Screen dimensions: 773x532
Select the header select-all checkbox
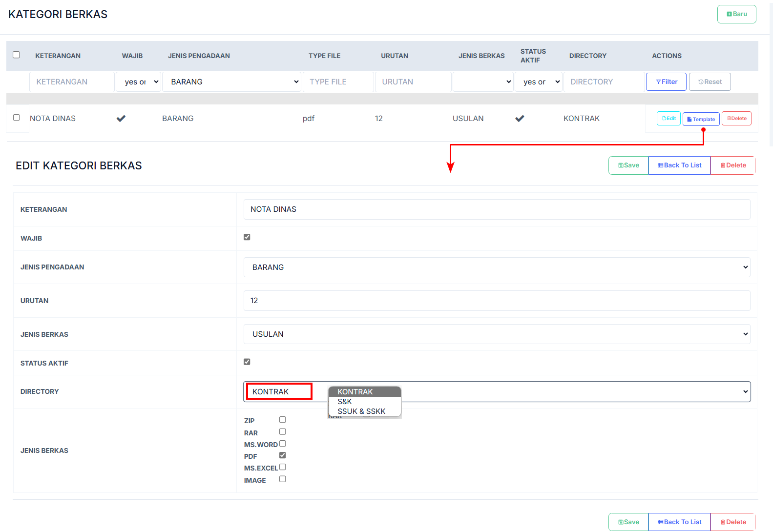[16, 55]
